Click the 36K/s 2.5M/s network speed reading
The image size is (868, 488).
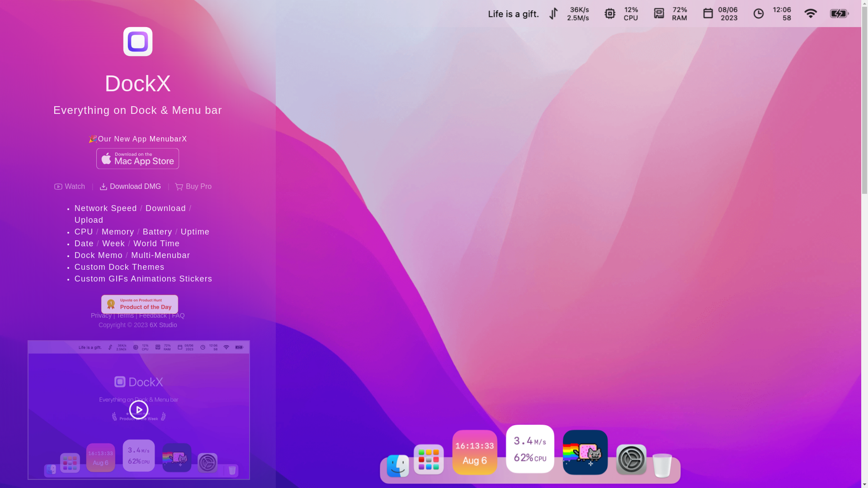click(578, 14)
